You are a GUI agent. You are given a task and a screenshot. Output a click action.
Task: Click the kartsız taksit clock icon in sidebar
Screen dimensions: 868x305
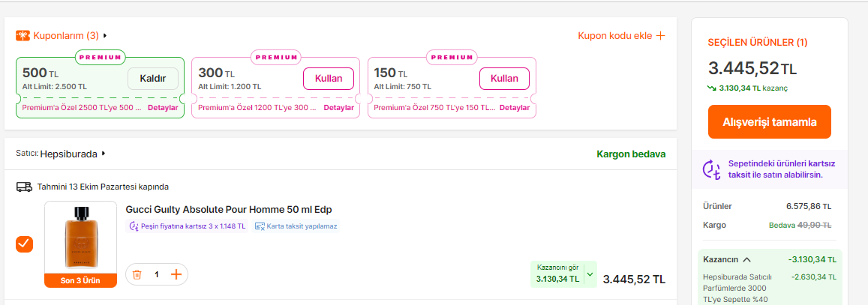pos(711,169)
